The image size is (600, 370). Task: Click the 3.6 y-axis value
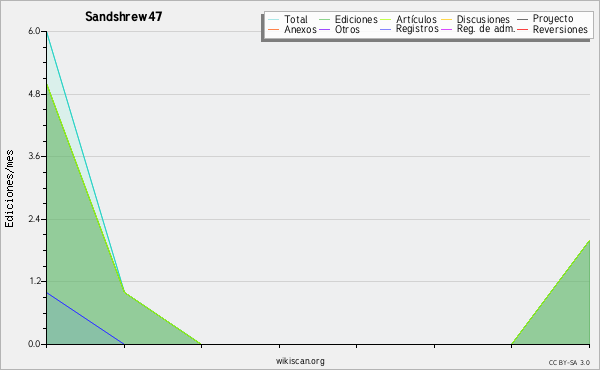pyautogui.click(x=34, y=156)
